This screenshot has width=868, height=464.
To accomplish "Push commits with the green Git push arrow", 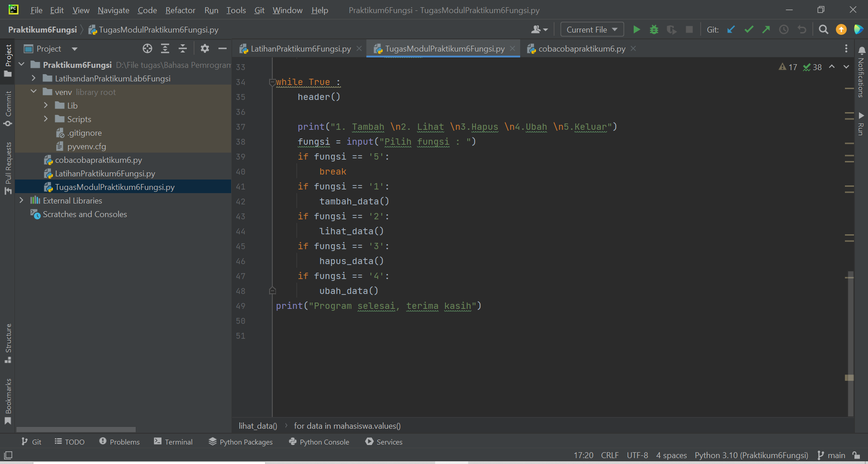I will 766,29.
